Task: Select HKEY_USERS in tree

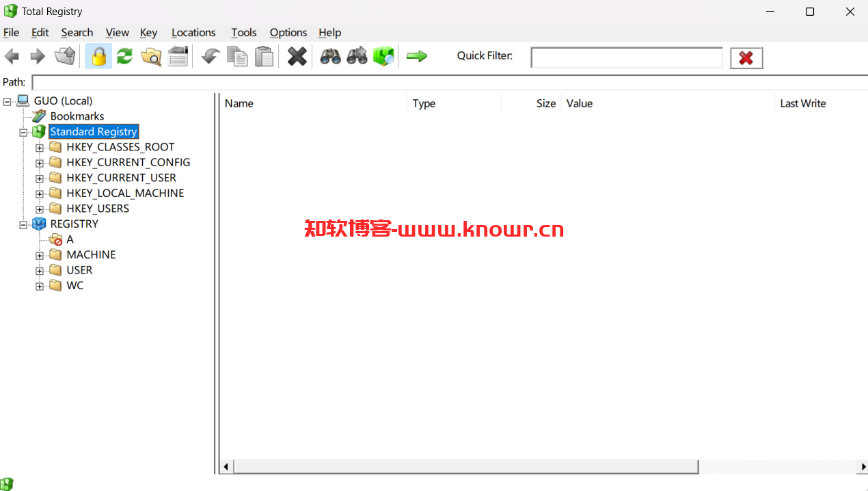Action: (x=98, y=209)
